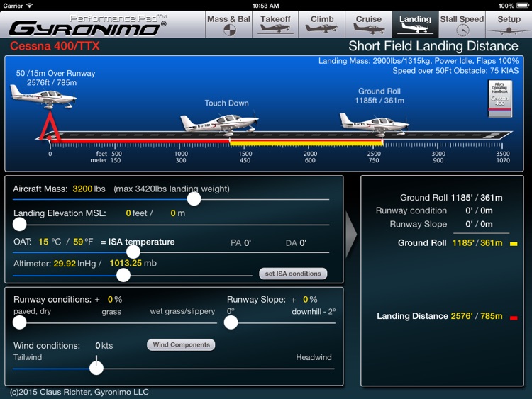Select the Landing tab
Image resolution: width=532 pixels, height=399 pixels.
pos(415,24)
